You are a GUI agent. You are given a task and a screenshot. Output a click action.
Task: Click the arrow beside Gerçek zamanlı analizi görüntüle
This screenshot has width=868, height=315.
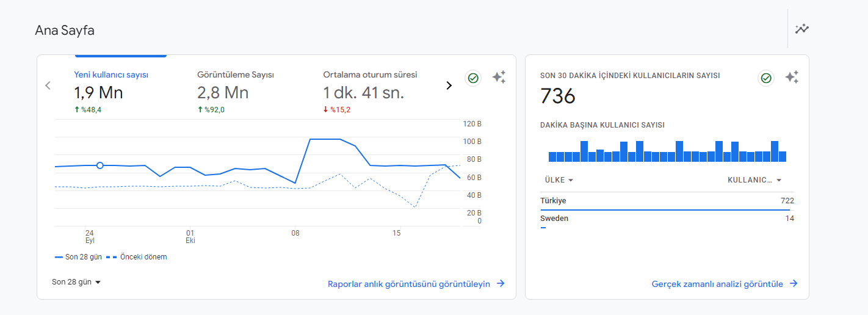(x=794, y=284)
